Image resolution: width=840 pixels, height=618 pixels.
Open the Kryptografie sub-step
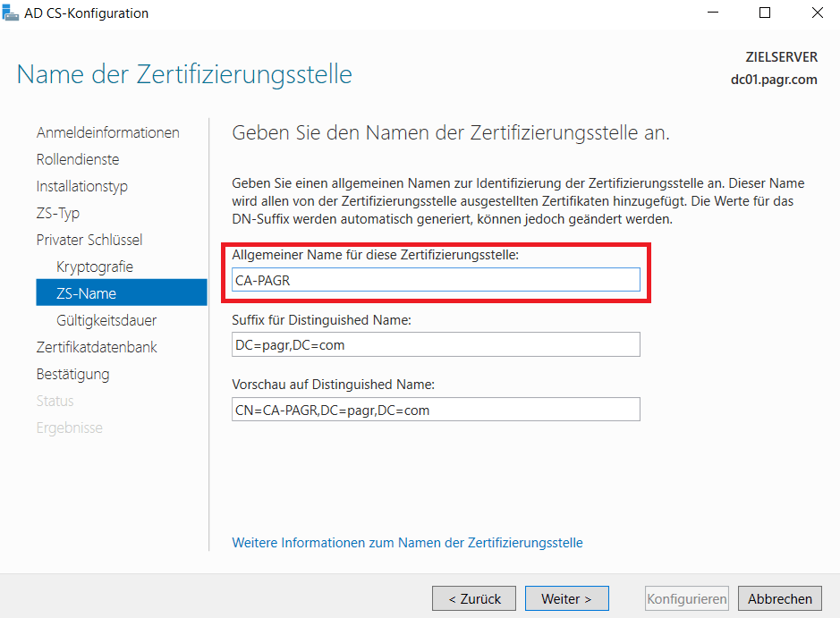(x=95, y=267)
